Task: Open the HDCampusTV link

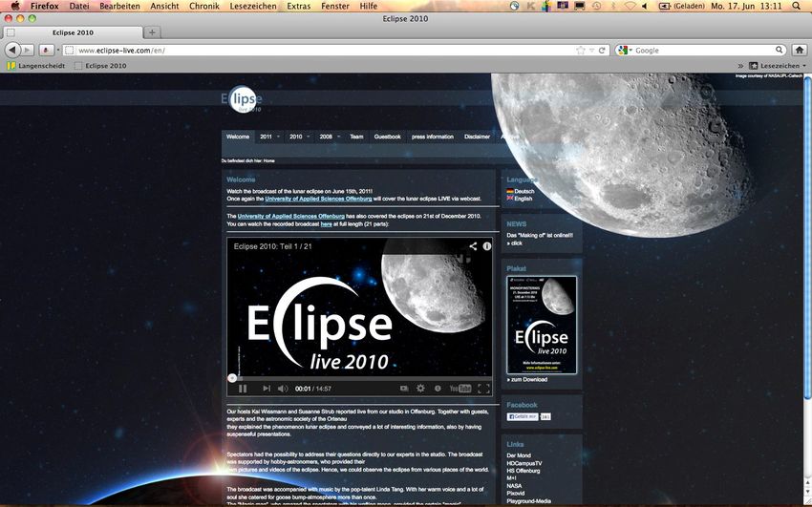Action: (x=524, y=463)
